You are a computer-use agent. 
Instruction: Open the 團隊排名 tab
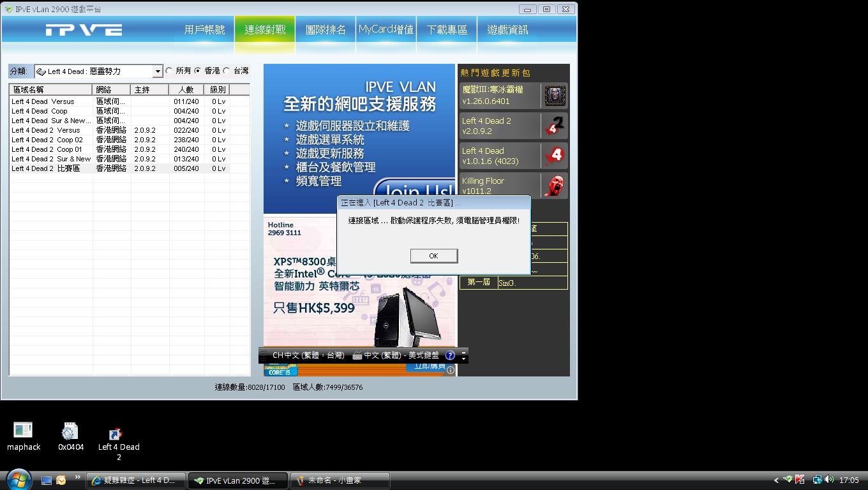[x=325, y=30]
